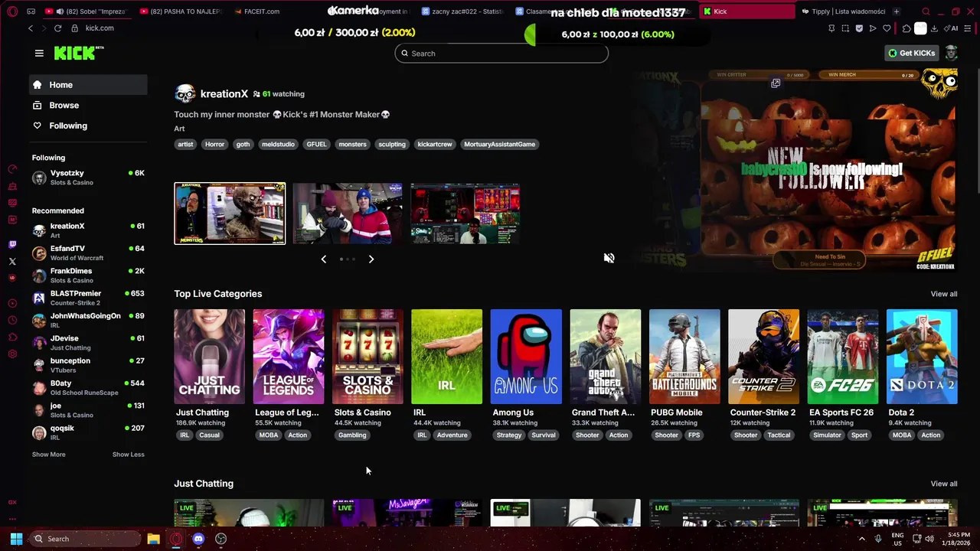Screen dimensions: 980x551
Task: Switch to the zacny zac#022 Statist tab
Action: click(463, 11)
